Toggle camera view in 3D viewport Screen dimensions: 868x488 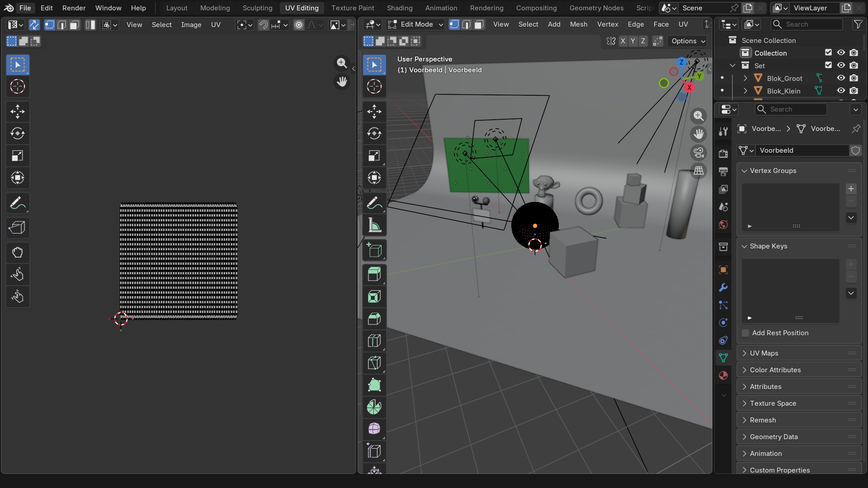point(699,153)
